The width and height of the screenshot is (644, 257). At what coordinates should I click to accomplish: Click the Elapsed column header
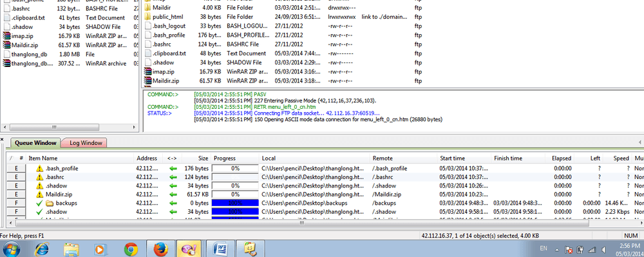pos(560,158)
